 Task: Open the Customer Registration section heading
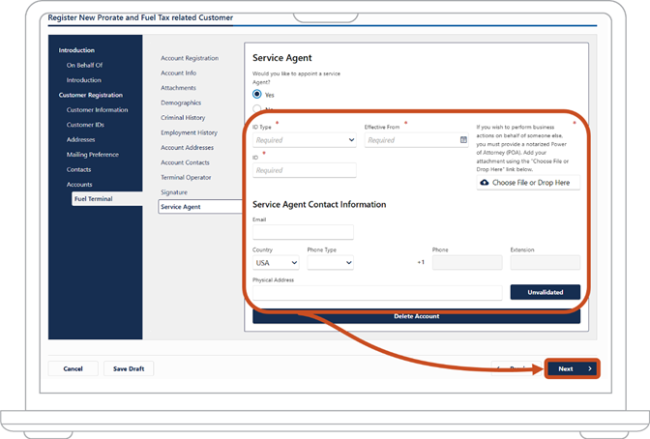(x=91, y=95)
